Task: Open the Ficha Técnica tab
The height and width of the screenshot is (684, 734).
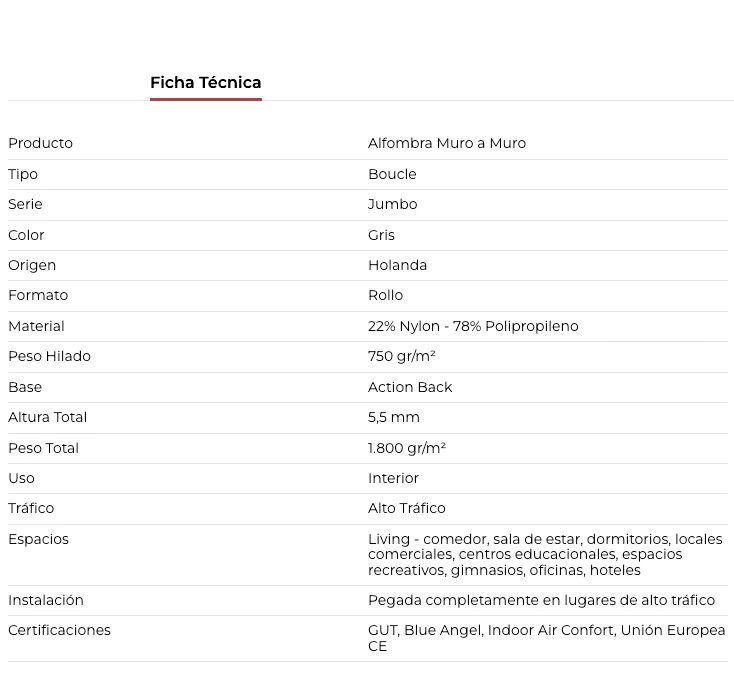Action: pos(206,83)
